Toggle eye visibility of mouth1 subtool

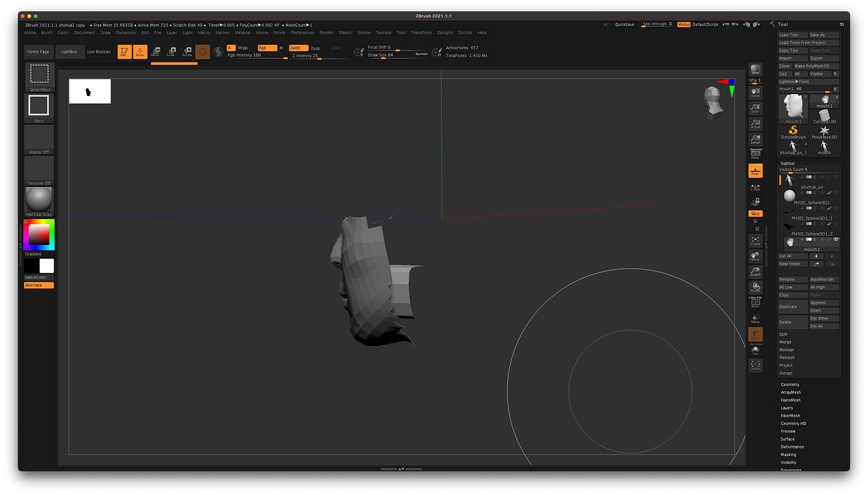coord(836,239)
